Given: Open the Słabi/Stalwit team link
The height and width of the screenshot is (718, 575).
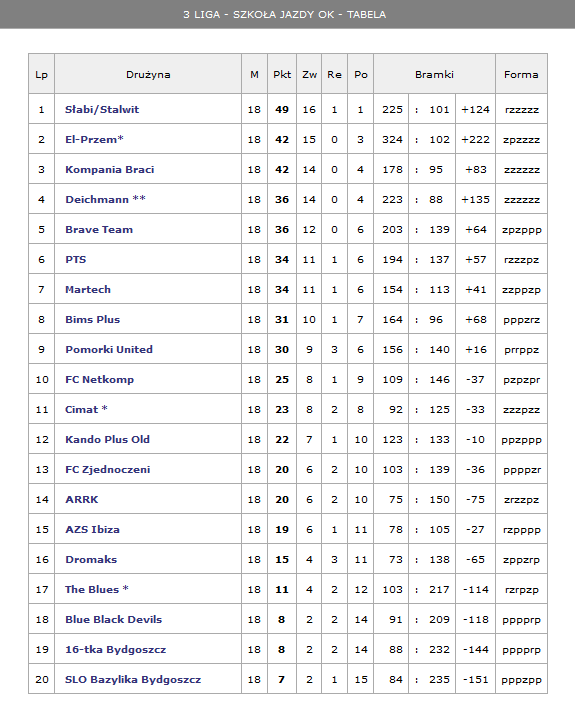Looking at the screenshot, I should (x=102, y=109).
